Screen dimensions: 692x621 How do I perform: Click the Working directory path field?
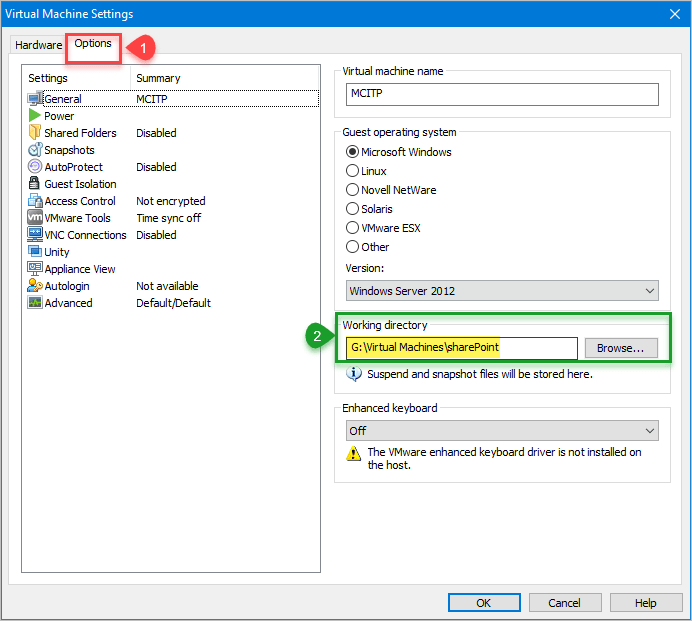click(x=461, y=348)
